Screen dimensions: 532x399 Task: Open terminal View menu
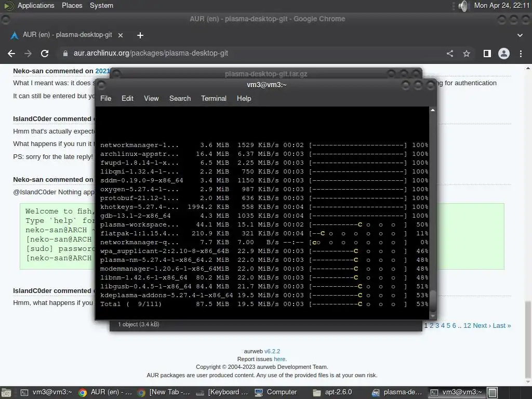coord(151,98)
